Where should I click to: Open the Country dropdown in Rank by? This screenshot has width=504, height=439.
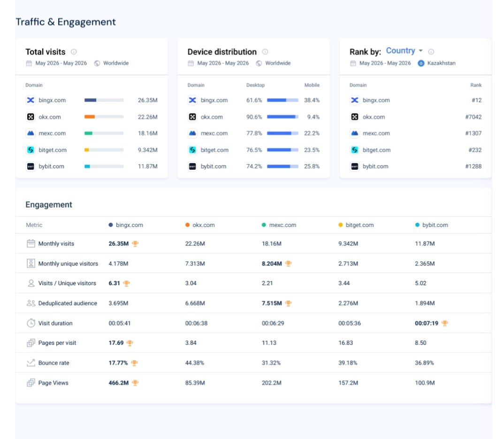coord(404,51)
